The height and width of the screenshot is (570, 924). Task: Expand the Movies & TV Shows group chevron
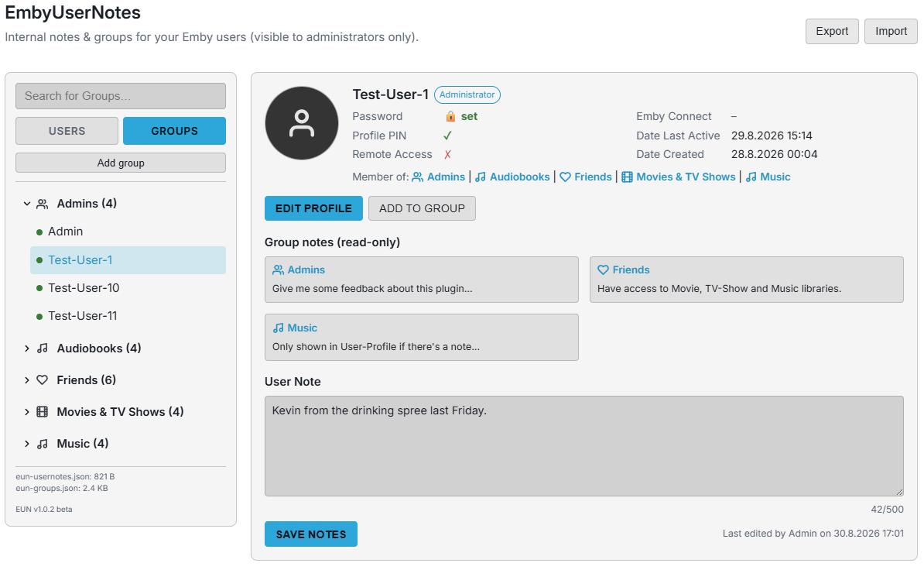[26, 412]
